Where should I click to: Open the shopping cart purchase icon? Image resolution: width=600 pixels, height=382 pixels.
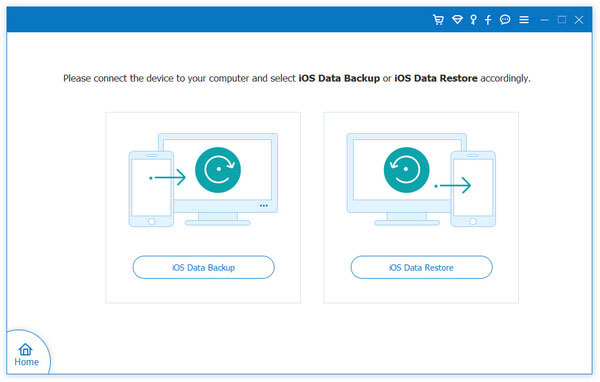438,20
